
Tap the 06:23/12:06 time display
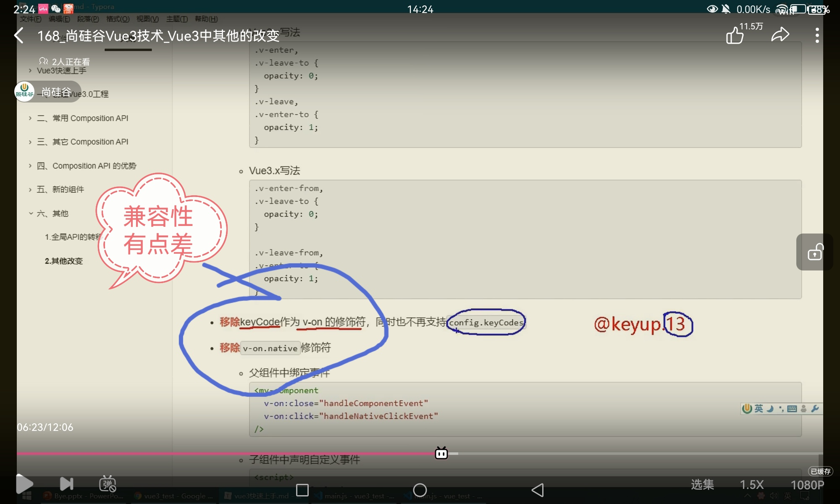click(x=45, y=427)
